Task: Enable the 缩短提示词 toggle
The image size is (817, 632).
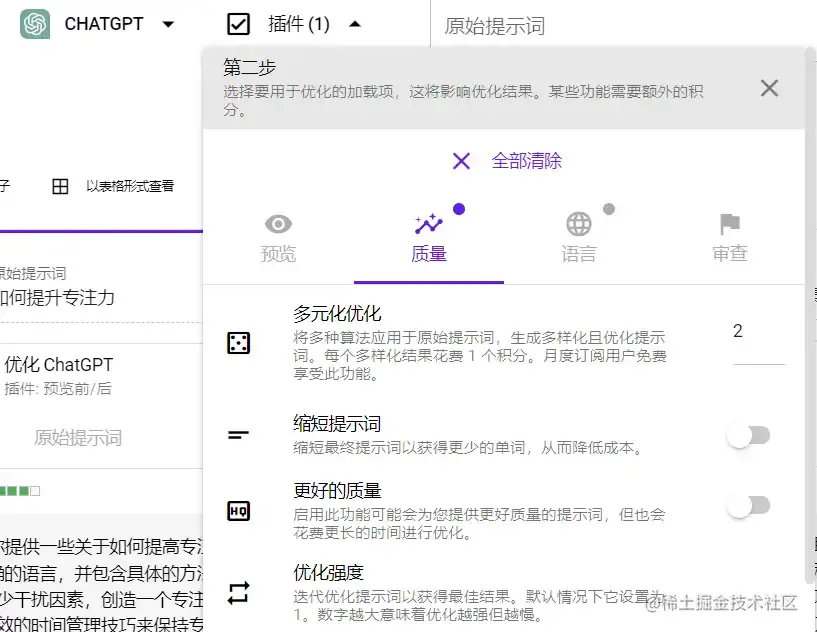Action: [749, 436]
